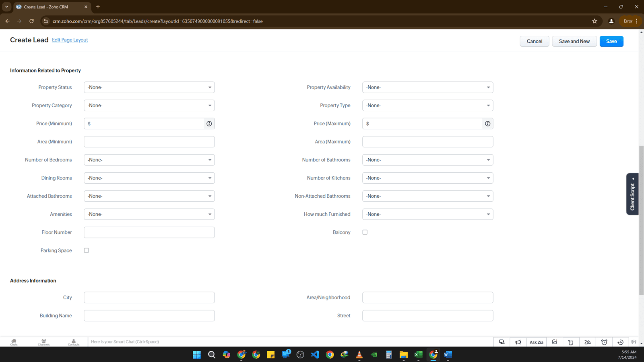Viewport: 644px width, 362px height.
Task: Click the Chrome Error menu button
Action: point(631,21)
